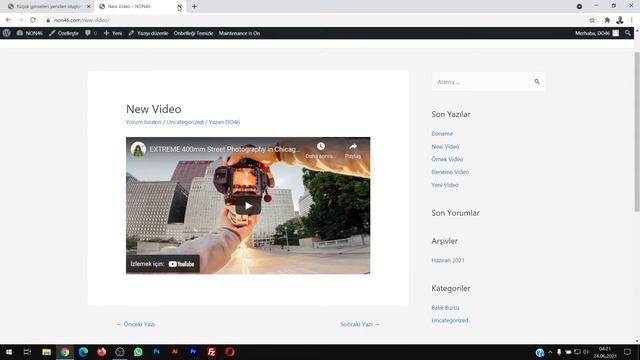
Task: Click the Maintenance is On item
Action: pos(239,33)
